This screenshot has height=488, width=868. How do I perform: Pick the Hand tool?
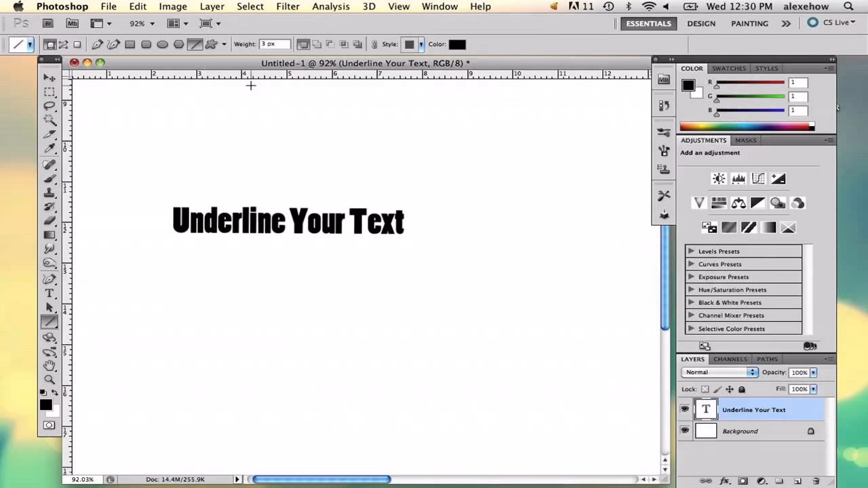(x=49, y=366)
